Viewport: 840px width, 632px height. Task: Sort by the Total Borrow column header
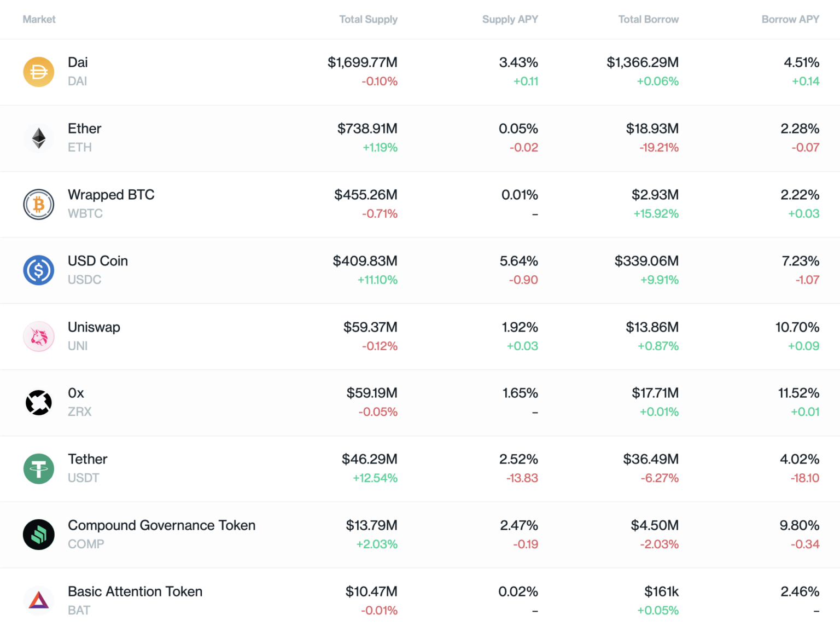(x=648, y=19)
